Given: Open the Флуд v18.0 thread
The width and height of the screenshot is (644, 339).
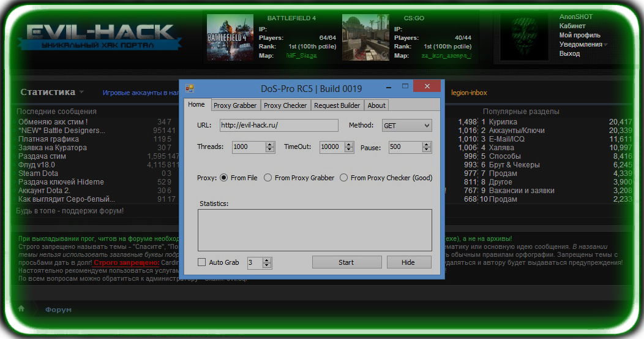Looking at the screenshot, I should [x=37, y=165].
